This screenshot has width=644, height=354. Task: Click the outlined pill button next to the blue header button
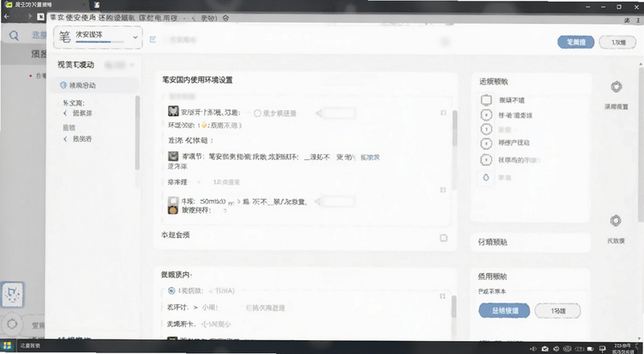(x=617, y=43)
